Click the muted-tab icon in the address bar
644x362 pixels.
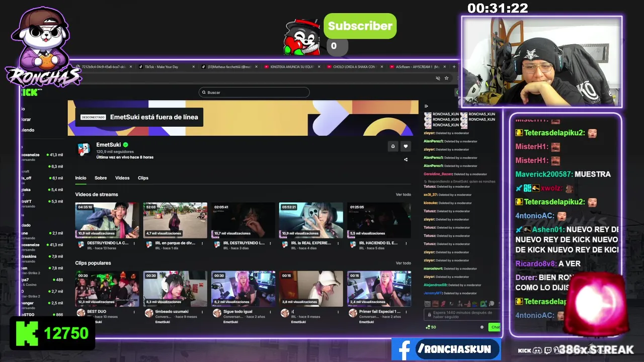438,78
